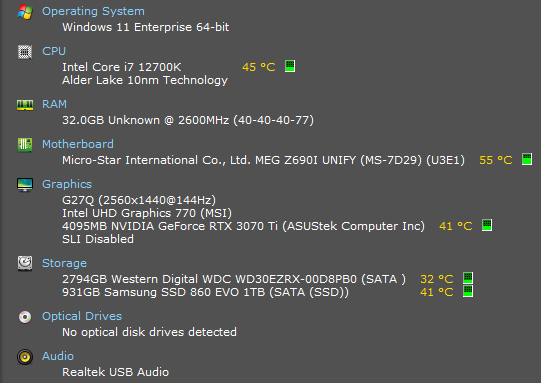This screenshot has width=541, height=383.
Task: Click the Audio speaker icon
Action: (25, 357)
